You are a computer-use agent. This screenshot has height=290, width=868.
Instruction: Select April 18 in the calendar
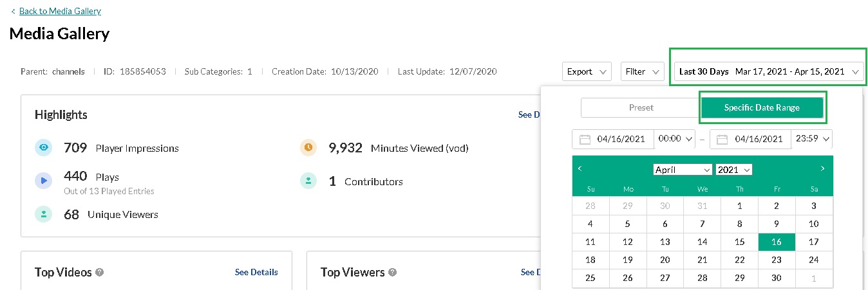coord(590,260)
